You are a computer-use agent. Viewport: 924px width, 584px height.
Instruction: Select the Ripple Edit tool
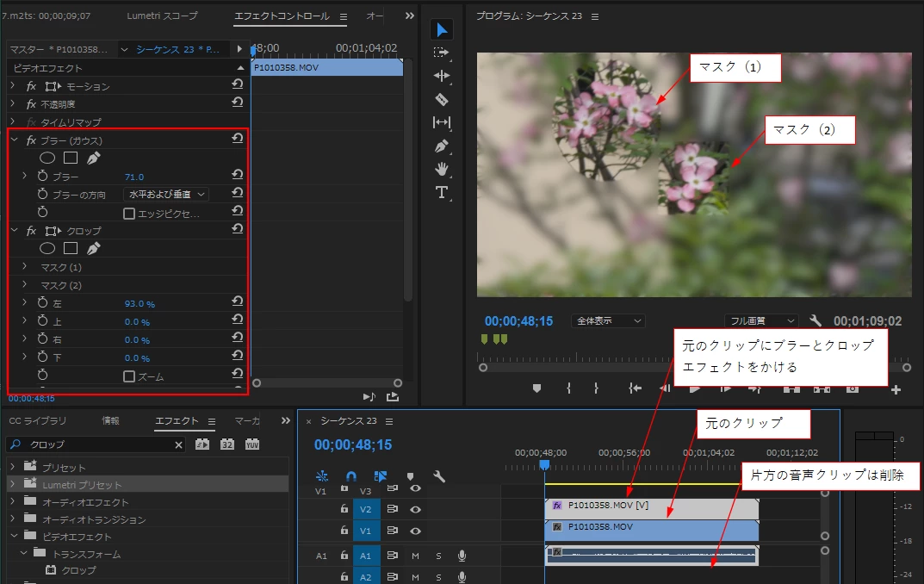442,76
